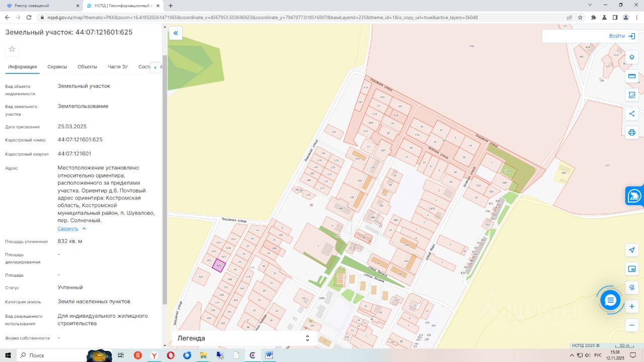Open the chat assistant bubble
This screenshot has height=362, width=644.
[610, 300]
